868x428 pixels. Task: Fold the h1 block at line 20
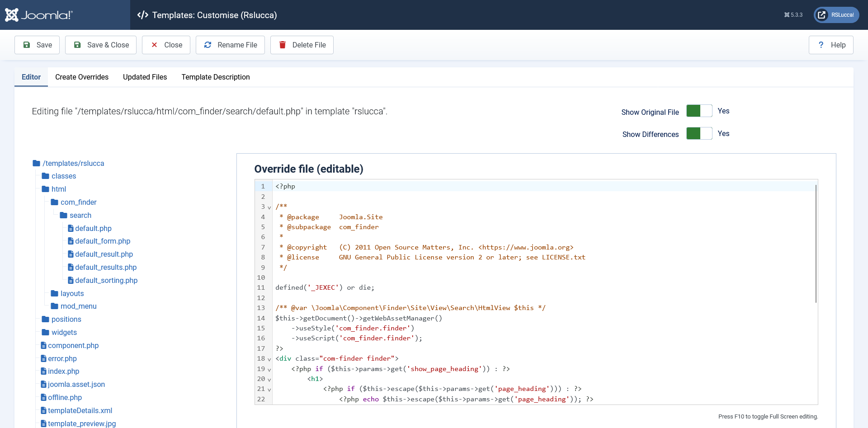pos(269,380)
